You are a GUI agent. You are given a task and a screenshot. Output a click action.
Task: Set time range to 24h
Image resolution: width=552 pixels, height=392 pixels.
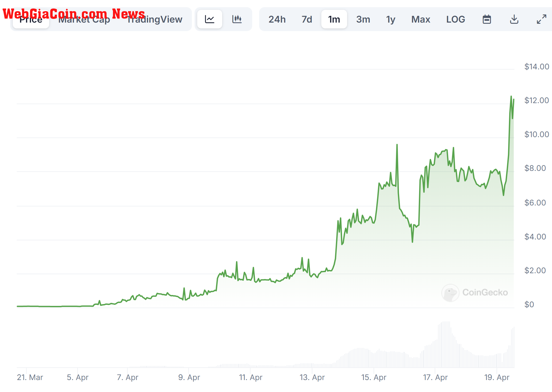(x=277, y=19)
